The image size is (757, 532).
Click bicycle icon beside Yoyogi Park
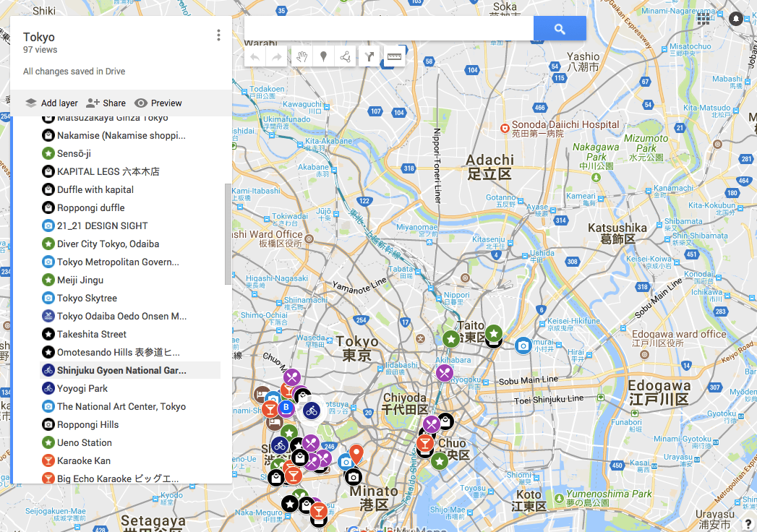pyautogui.click(x=48, y=388)
